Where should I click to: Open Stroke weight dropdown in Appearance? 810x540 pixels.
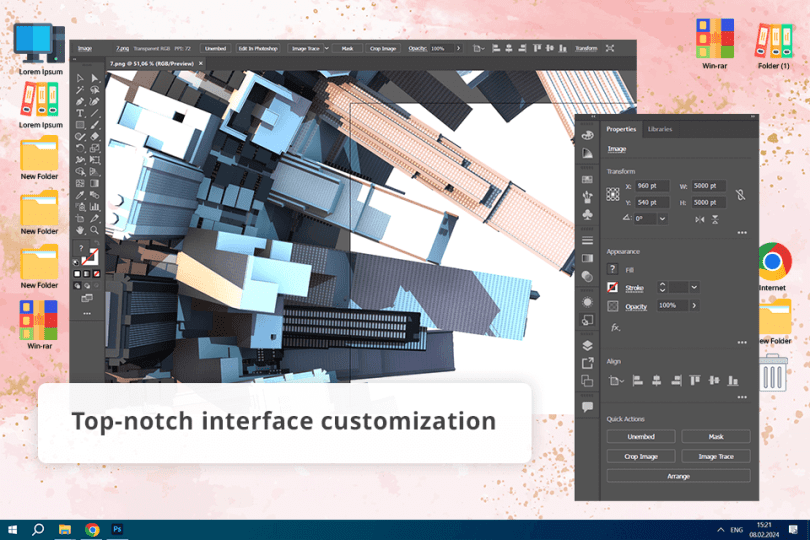694,287
